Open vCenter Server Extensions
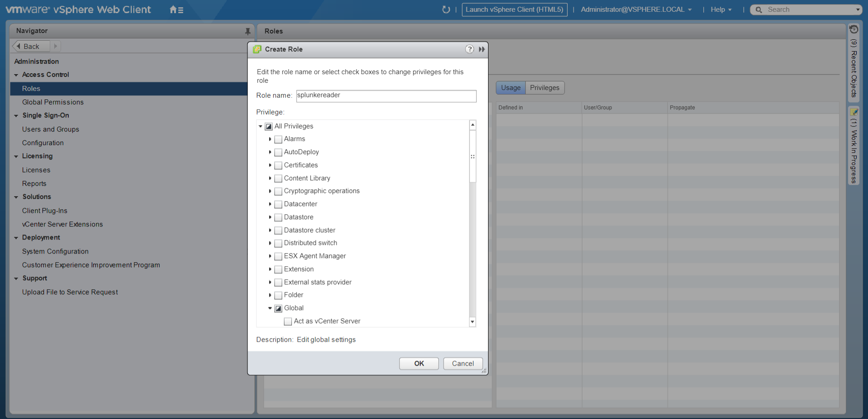The image size is (868, 419). click(x=62, y=224)
